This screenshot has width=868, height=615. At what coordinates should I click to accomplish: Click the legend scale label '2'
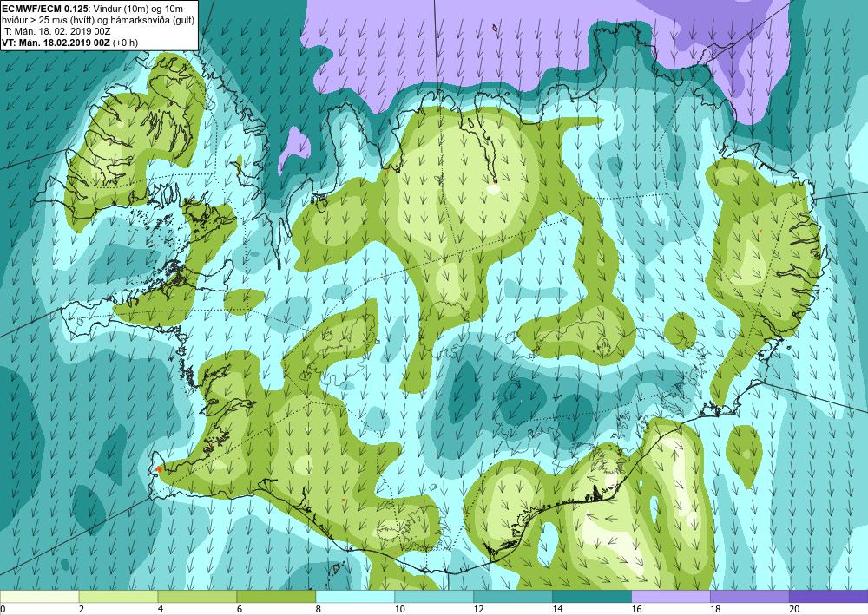(x=82, y=609)
